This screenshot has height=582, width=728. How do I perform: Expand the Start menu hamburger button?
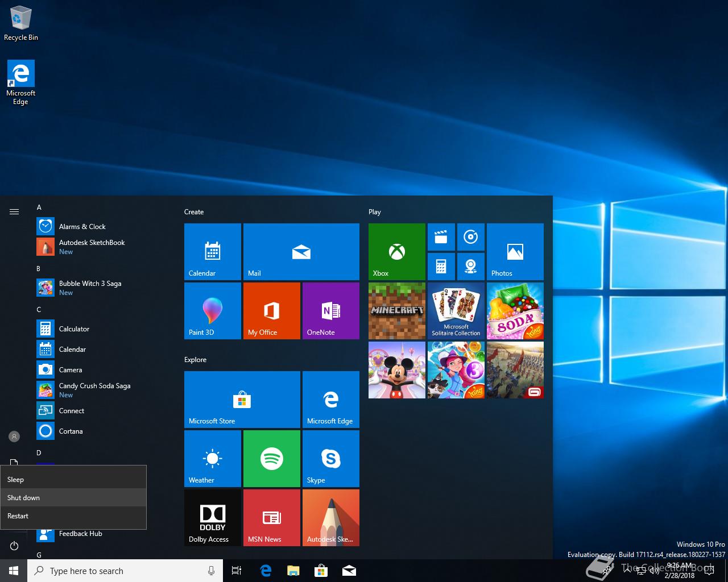pyautogui.click(x=14, y=212)
